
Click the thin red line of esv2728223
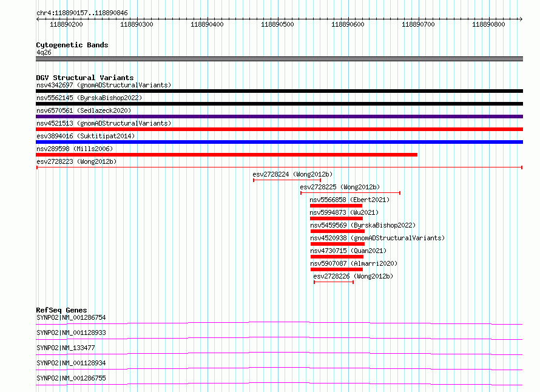coord(279,167)
